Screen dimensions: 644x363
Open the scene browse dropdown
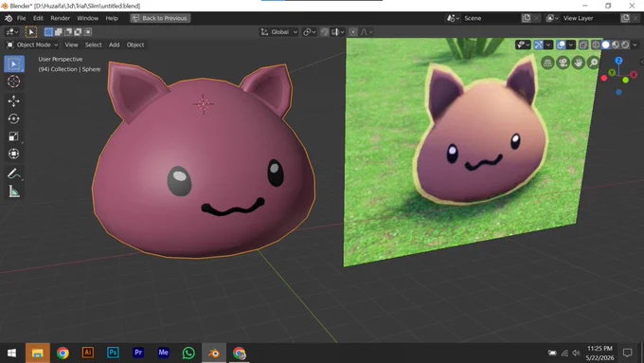pos(453,18)
